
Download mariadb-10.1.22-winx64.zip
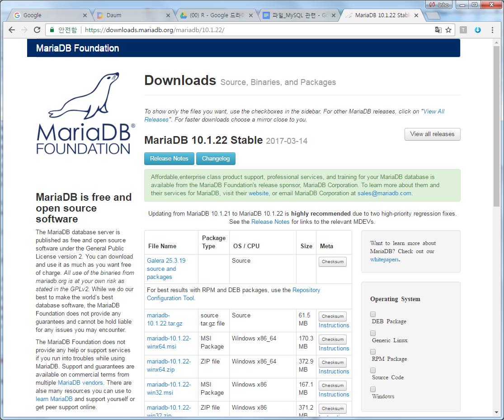click(x=169, y=366)
